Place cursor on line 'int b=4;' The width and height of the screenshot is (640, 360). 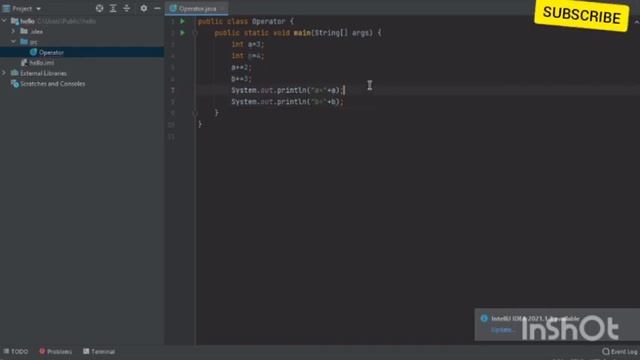point(248,56)
